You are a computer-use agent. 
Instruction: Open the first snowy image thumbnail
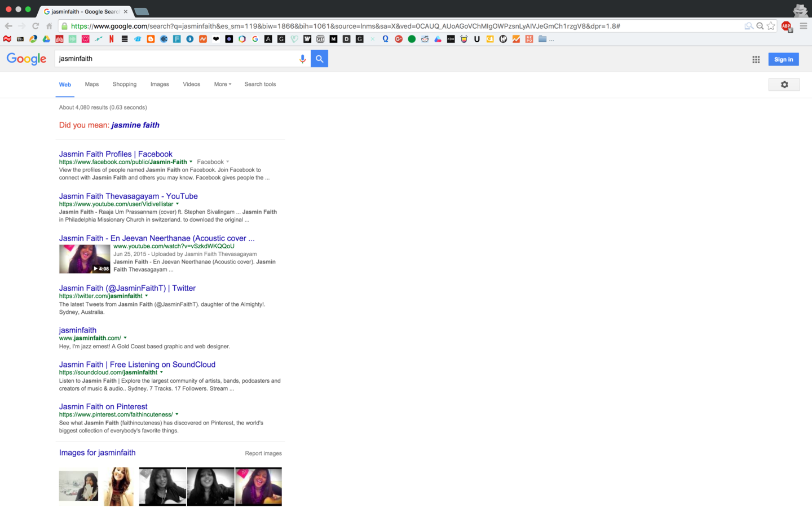coord(78,486)
